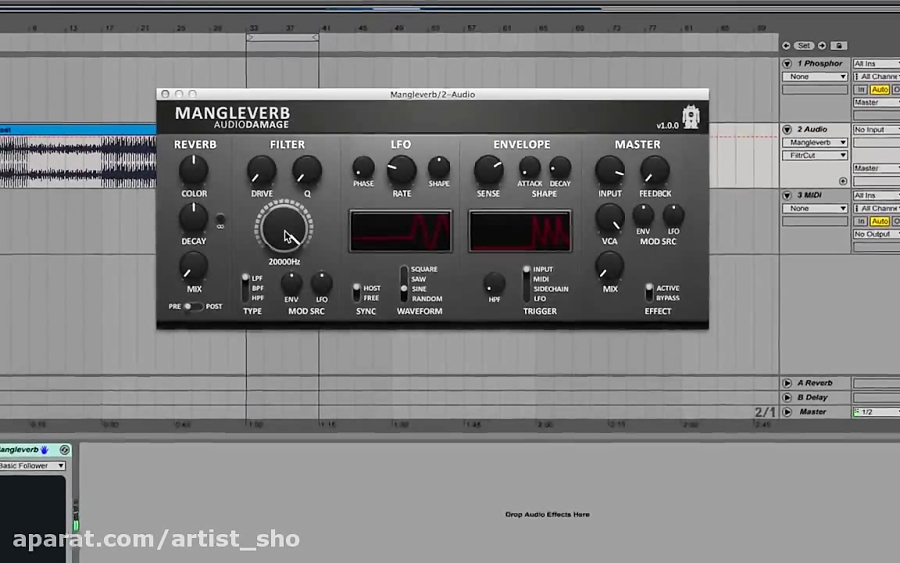The width and height of the screenshot is (900, 563).
Task: Set envelope TRIGGER switch at Input
Action: pyautogui.click(x=526, y=284)
